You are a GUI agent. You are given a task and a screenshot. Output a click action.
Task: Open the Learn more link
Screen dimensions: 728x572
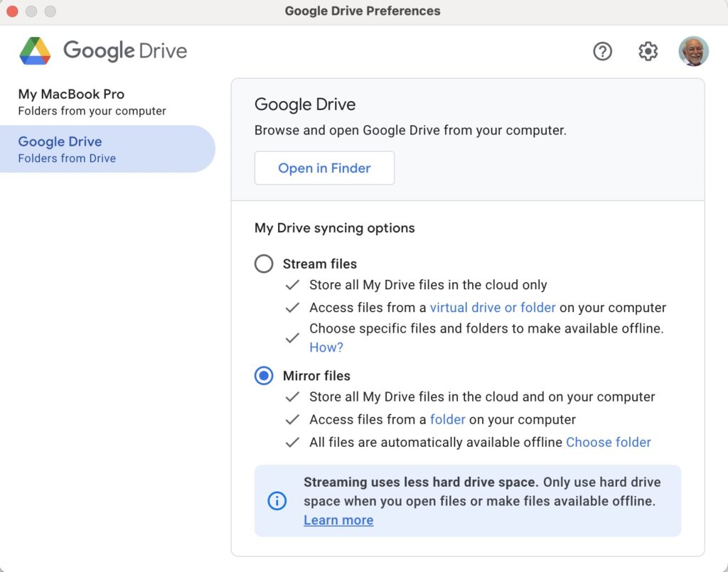pyautogui.click(x=338, y=520)
